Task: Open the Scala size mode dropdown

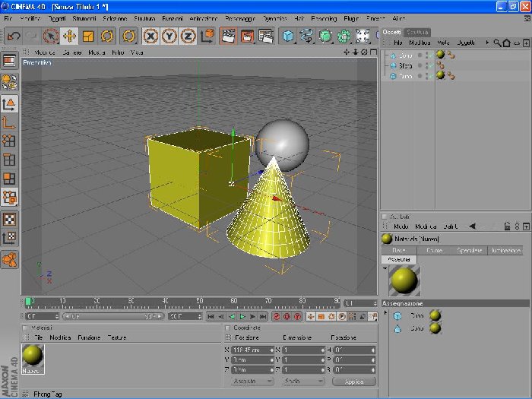Action: (302, 382)
